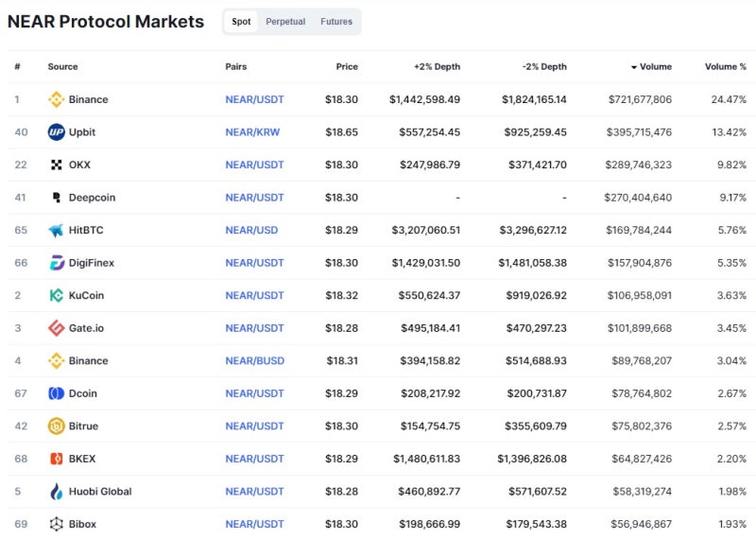This screenshot has width=756, height=540.
Task: Click the Bibox logo icon
Action: (x=56, y=524)
